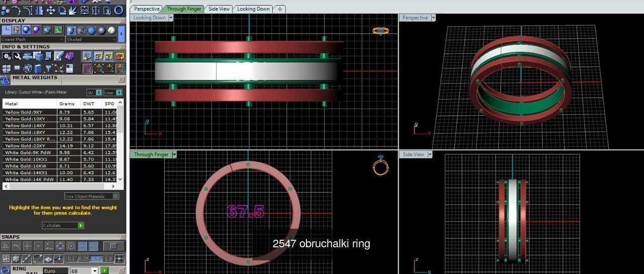Viewport: 644px width, 274px height.
Task: Open the blue book library icon
Action: pyautogui.click(x=38, y=68)
